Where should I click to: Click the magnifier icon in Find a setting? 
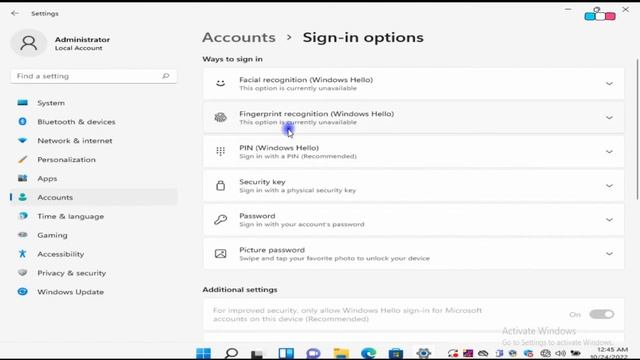165,76
